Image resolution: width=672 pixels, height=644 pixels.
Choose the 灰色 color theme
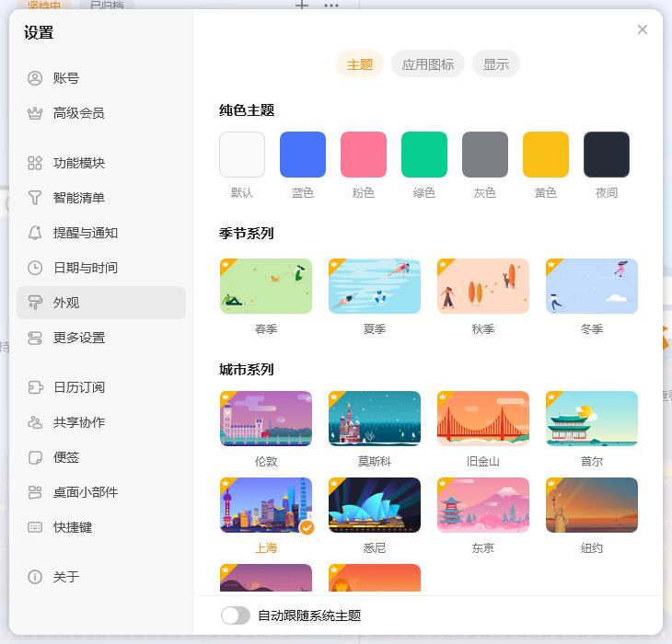point(485,155)
